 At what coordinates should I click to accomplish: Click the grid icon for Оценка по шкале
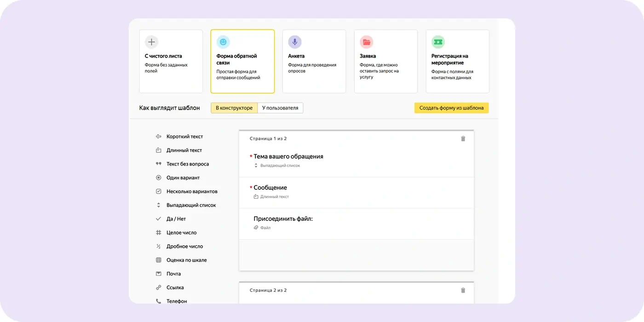click(x=158, y=260)
